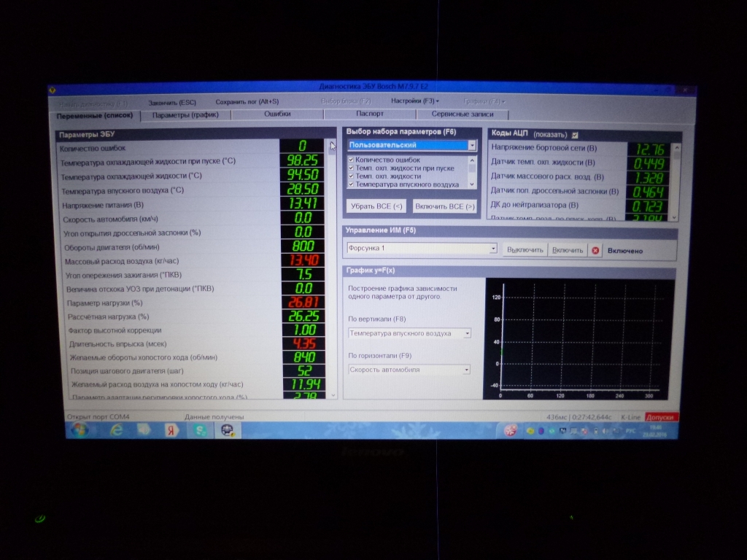Toggle the Коды АЦП показать checkbox

[x=575, y=135]
